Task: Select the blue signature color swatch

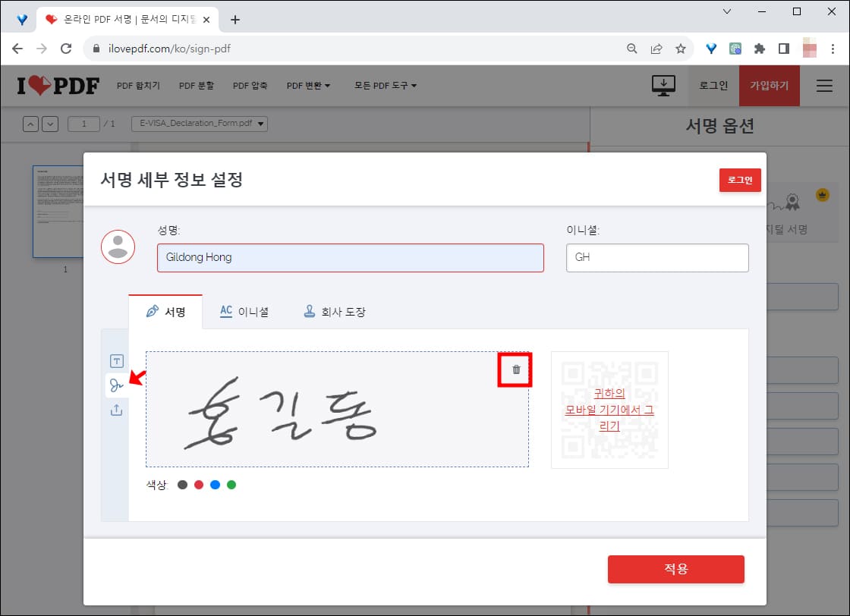Action: 216,484
